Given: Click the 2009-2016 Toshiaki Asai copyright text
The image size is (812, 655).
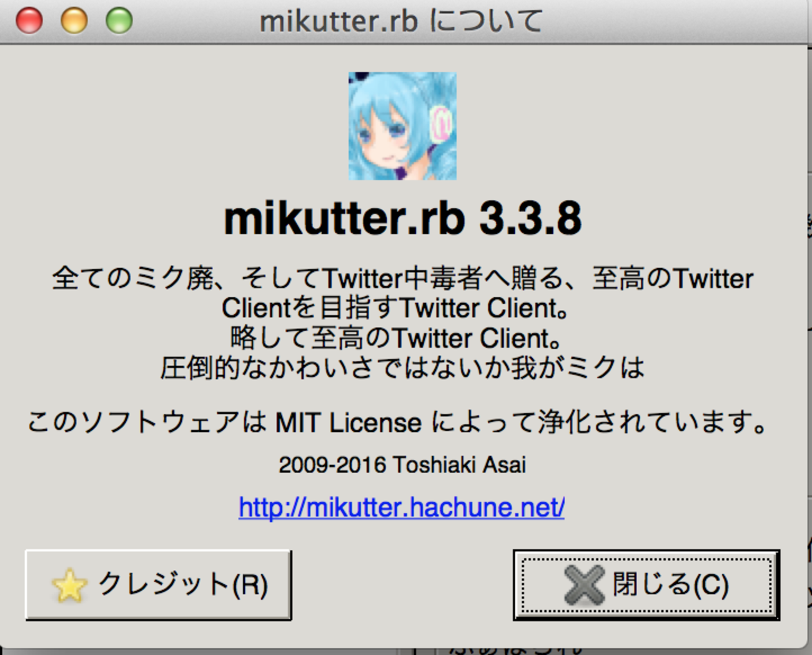Looking at the screenshot, I should pyautogui.click(x=402, y=465).
